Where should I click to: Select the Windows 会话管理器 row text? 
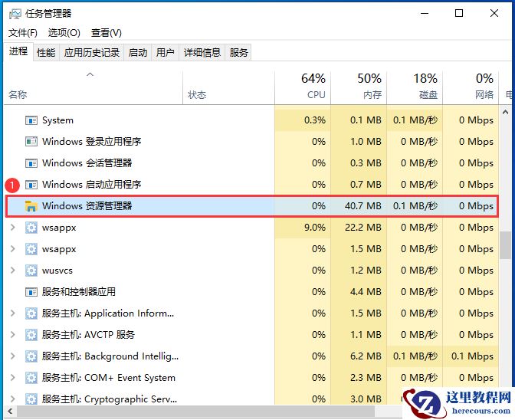[x=87, y=163]
